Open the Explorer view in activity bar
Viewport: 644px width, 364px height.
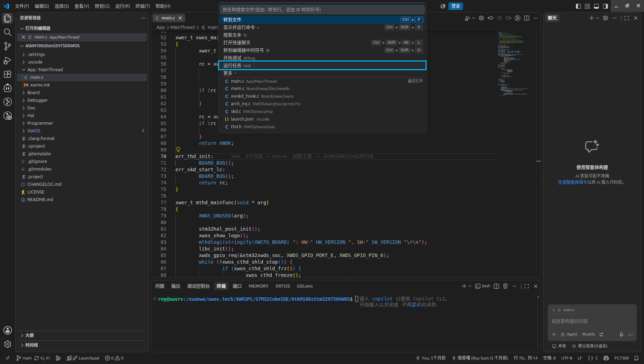(8, 18)
